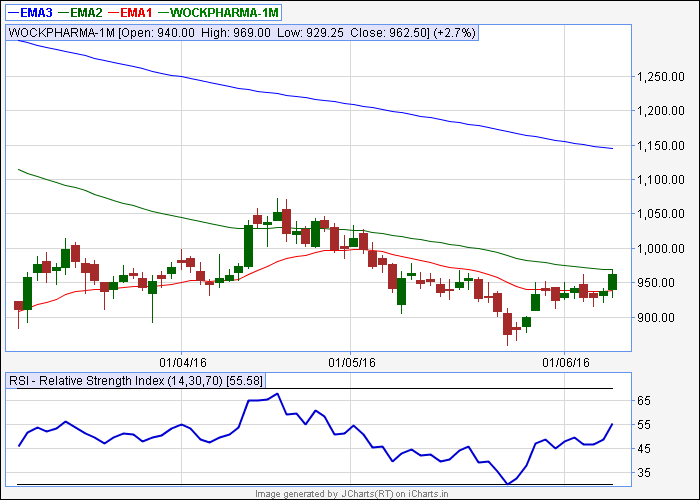This screenshot has height=500, width=700.
Task: Click the EMA1 legend label
Action: (130, 12)
